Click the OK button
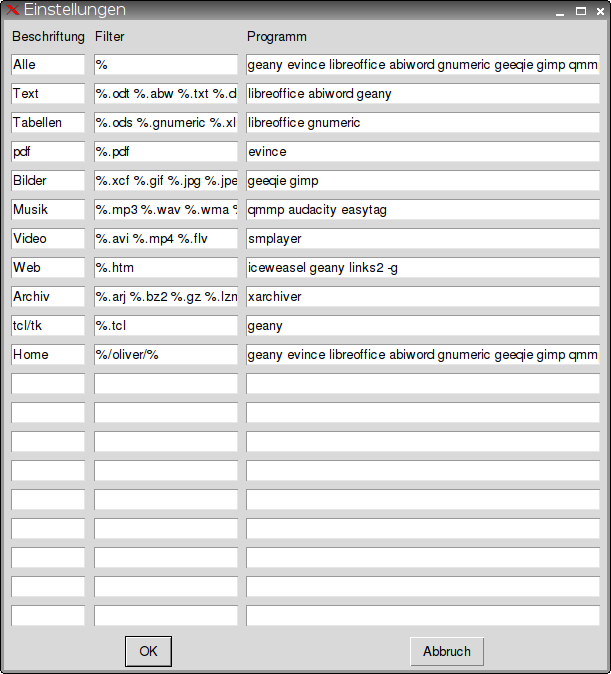This screenshot has height=674, width=611. 148,651
